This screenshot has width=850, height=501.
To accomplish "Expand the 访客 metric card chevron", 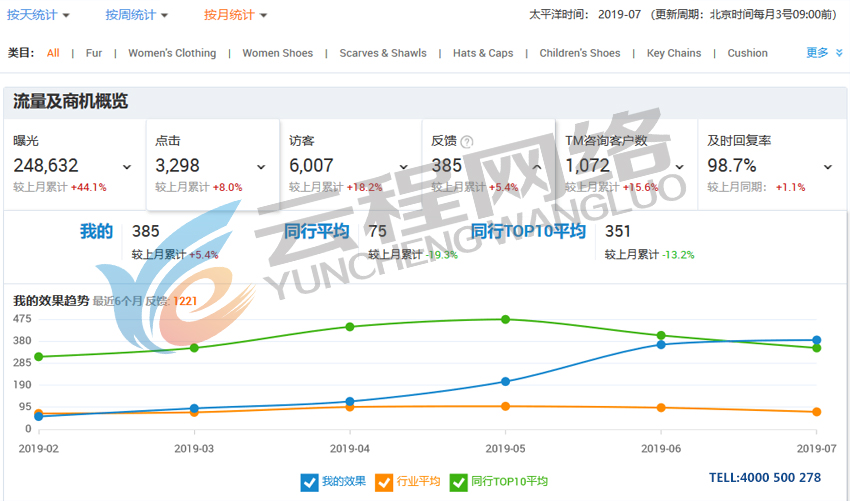I will pos(404,167).
